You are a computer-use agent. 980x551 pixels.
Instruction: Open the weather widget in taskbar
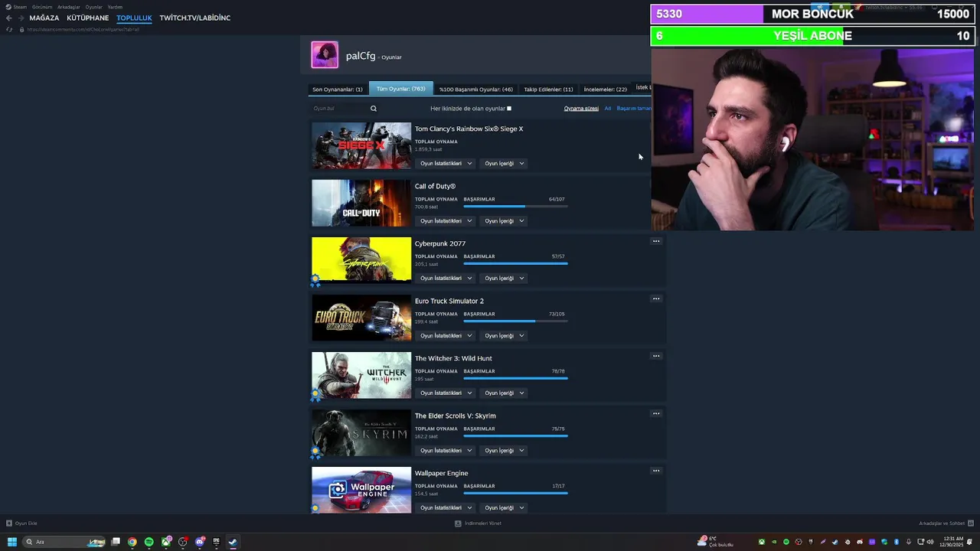pyautogui.click(x=715, y=542)
